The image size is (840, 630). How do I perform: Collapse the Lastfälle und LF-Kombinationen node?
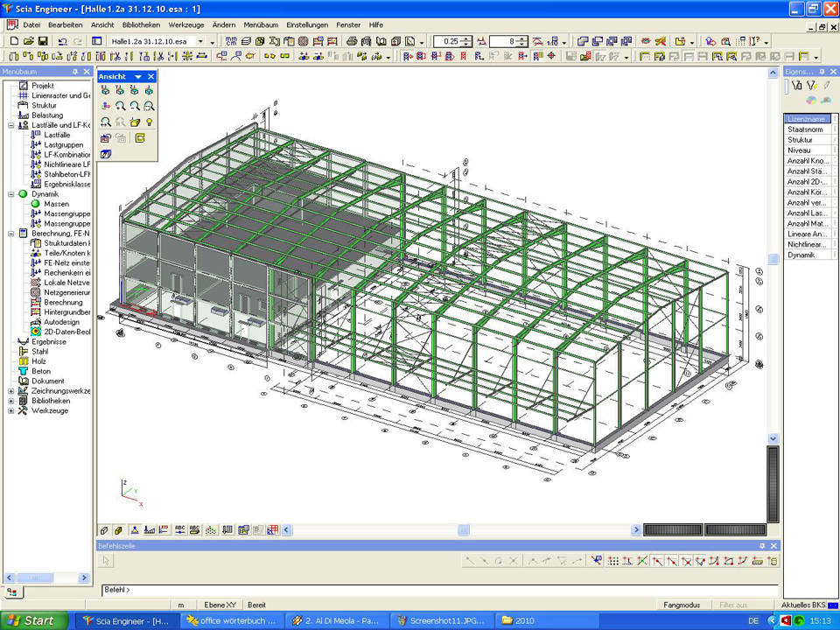click(x=11, y=125)
